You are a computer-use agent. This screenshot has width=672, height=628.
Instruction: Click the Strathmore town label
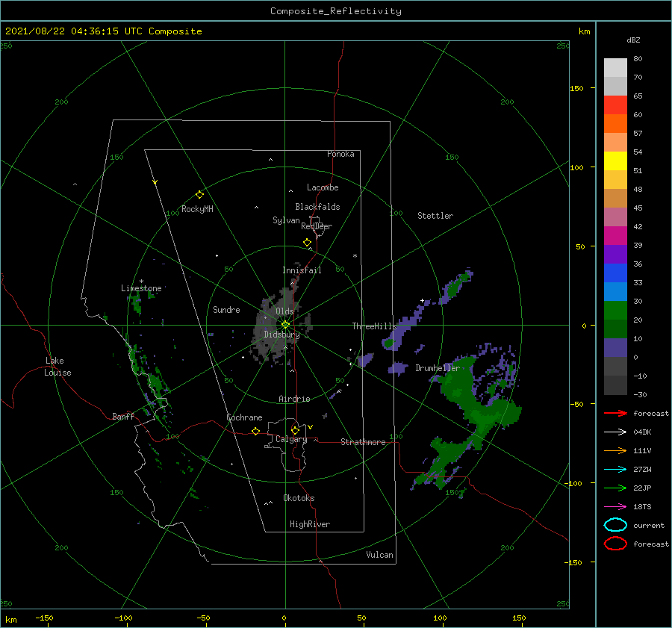pos(363,442)
